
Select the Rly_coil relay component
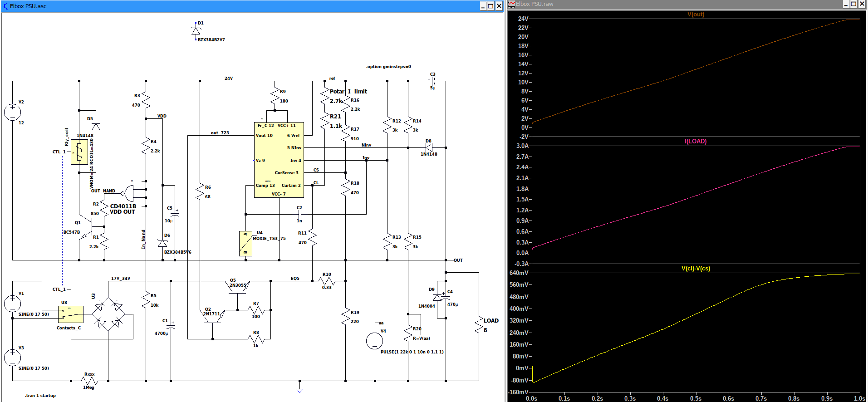[79, 152]
